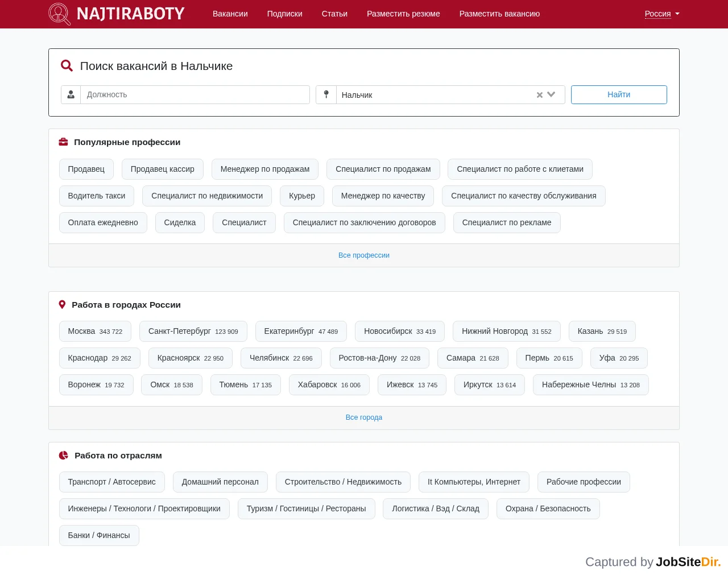Screen dimensions: 728x579
Task: Open the Вакансии menu item
Action: [230, 14]
